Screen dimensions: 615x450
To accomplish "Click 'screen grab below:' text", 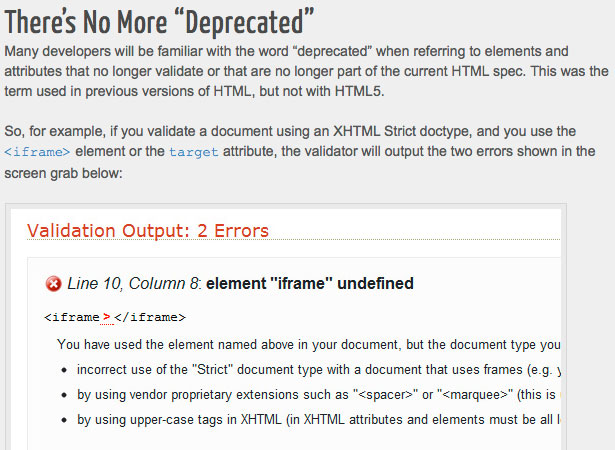I will pos(64,173).
